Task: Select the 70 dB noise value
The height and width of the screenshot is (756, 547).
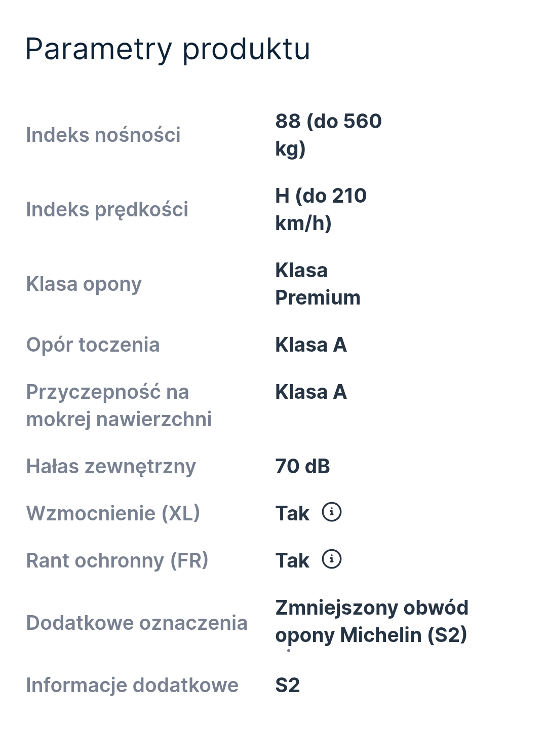Action: click(x=302, y=466)
